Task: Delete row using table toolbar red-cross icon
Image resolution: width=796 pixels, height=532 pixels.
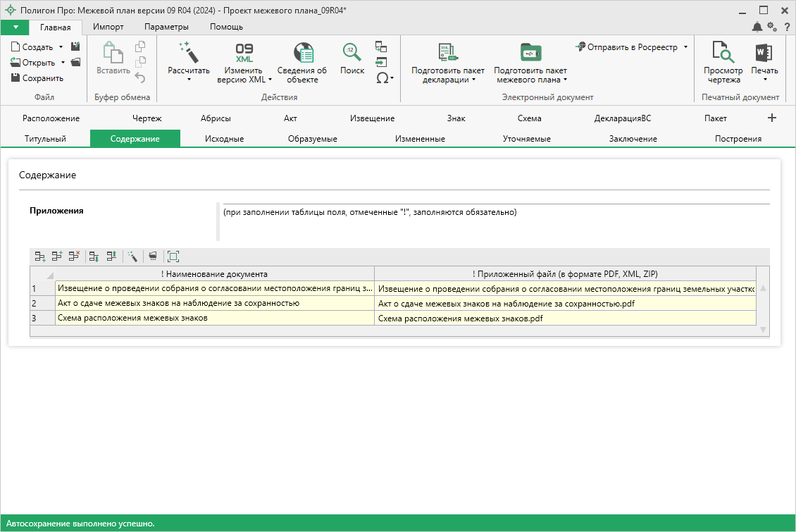Action: [x=74, y=256]
